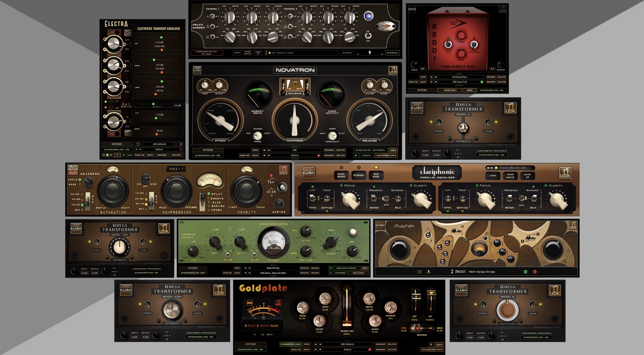The width and height of the screenshot is (644, 355).
Task: Click the blue power lamp on Hammer EQ
Action: coord(368,16)
